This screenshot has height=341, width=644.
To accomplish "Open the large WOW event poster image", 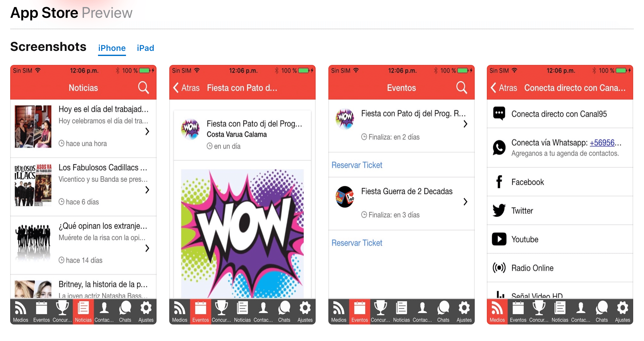I will pos(242,233).
